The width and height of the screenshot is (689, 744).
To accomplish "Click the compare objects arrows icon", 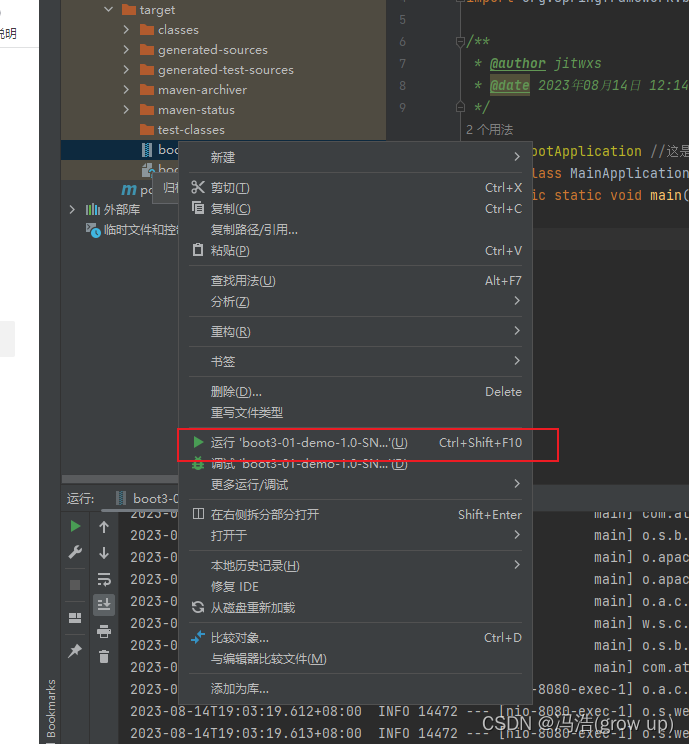I will (198, 637).
